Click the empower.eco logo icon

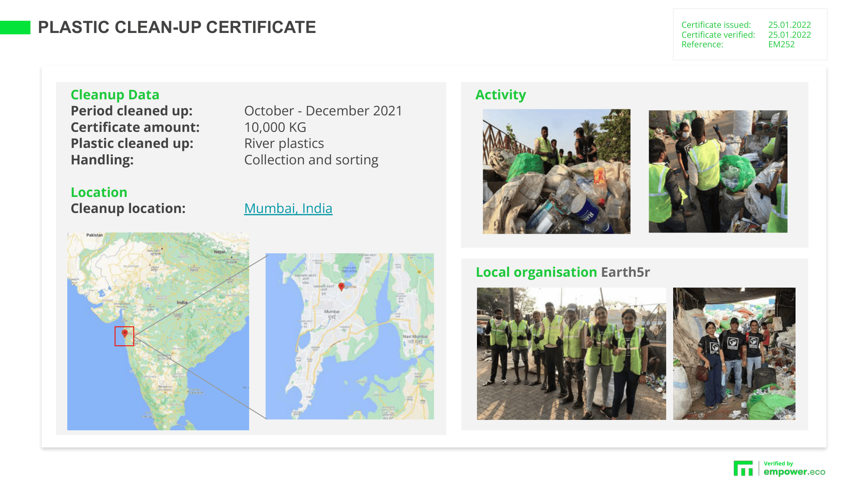(743, 468)
